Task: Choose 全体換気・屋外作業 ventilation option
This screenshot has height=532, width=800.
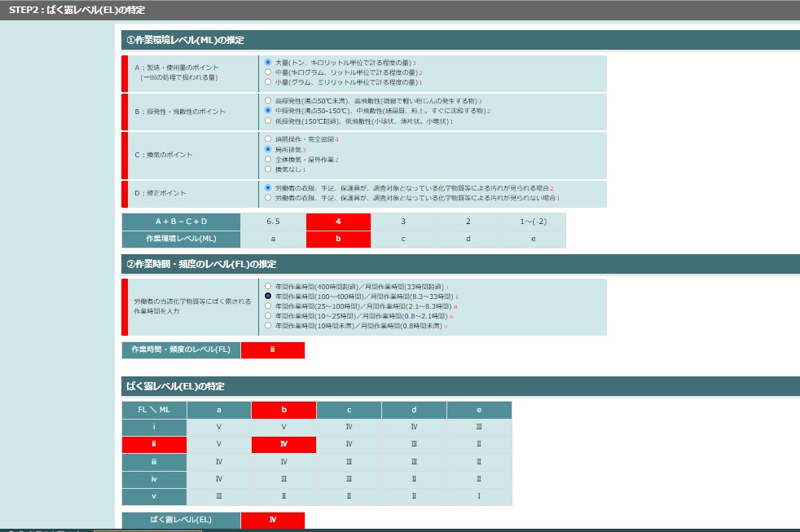Action: (x=268, y=160)
